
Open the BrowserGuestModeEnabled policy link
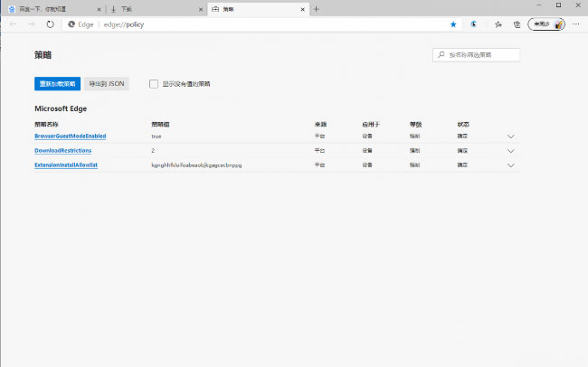pyautogui.click(x=71, y=136)
